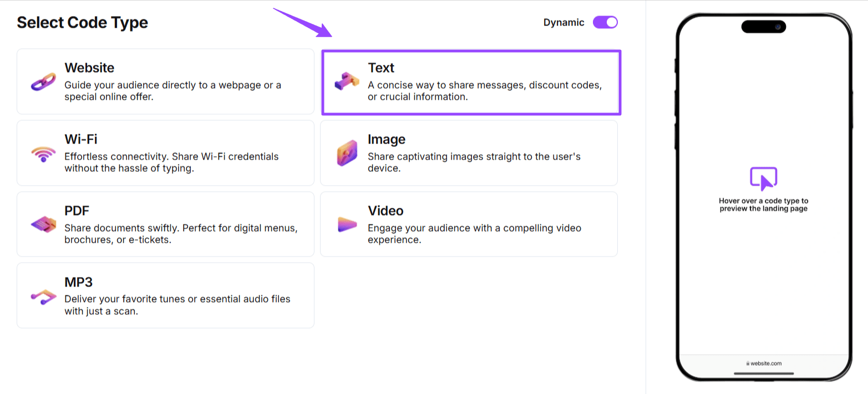Pick the MP3 card description text

(x=177, y=305)
